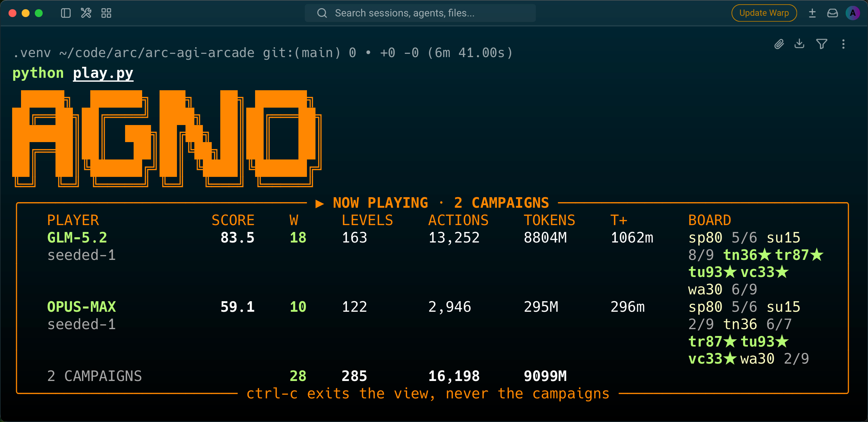Click the SCORE column header
This screenshot has height=422, width=868.
coord(233,220)
